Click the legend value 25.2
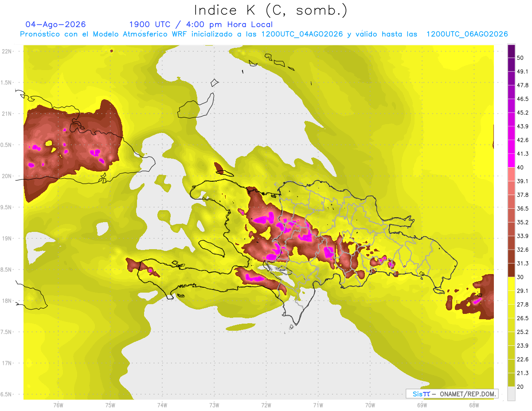 (x=523, y=332)
